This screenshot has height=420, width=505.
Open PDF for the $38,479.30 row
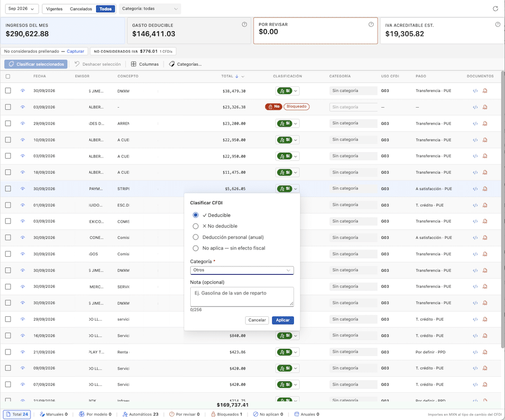(485, 91)
